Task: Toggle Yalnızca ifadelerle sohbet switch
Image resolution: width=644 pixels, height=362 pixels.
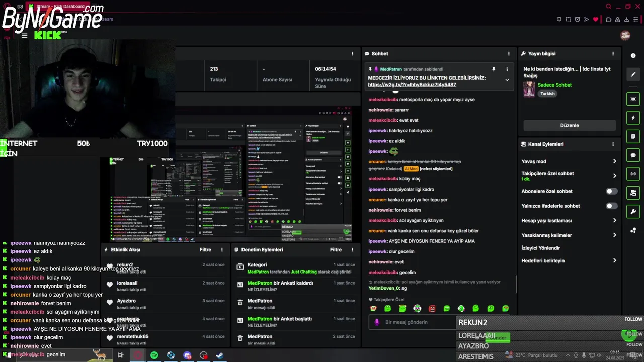Action: [x=611, y=206]
